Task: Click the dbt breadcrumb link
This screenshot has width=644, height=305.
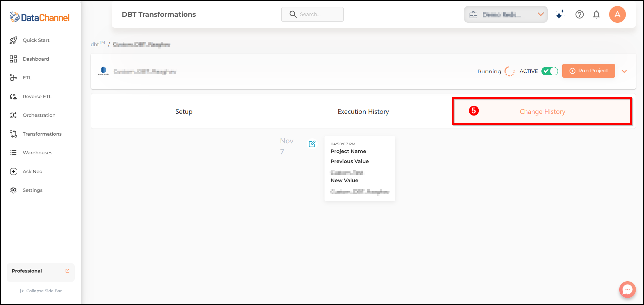Action: tap(98, 44)
